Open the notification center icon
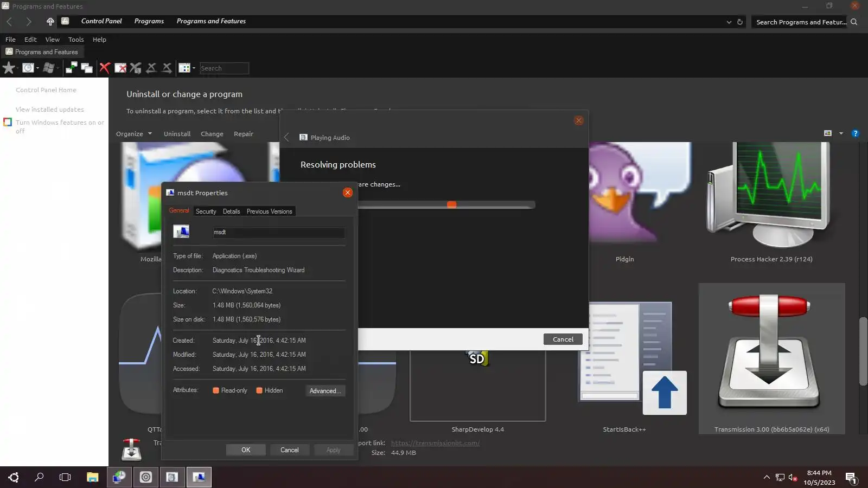The width and height of the screenshot is (868, 488). tap(851, 478)
